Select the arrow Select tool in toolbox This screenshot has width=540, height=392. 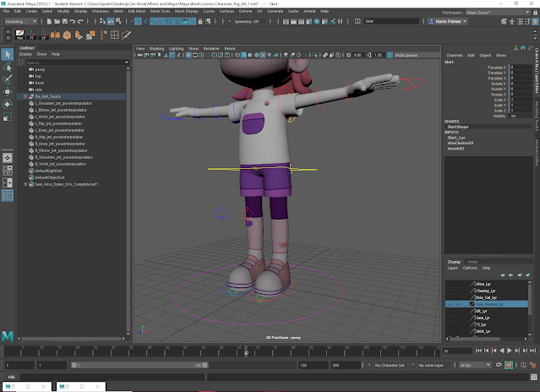tap(8, 54)
